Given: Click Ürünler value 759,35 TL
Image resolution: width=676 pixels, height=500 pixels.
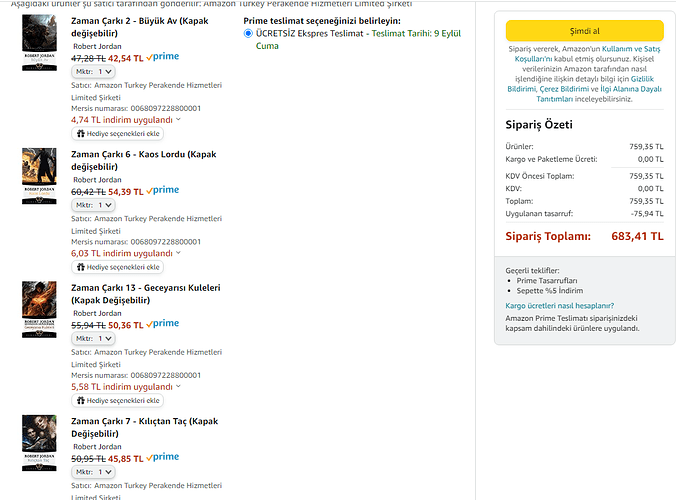Looking at the screenshot, I should [646, 147].
